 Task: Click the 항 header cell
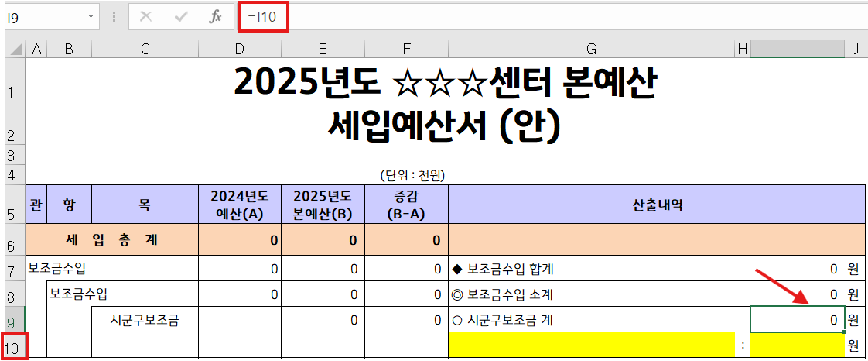[69, 205]
